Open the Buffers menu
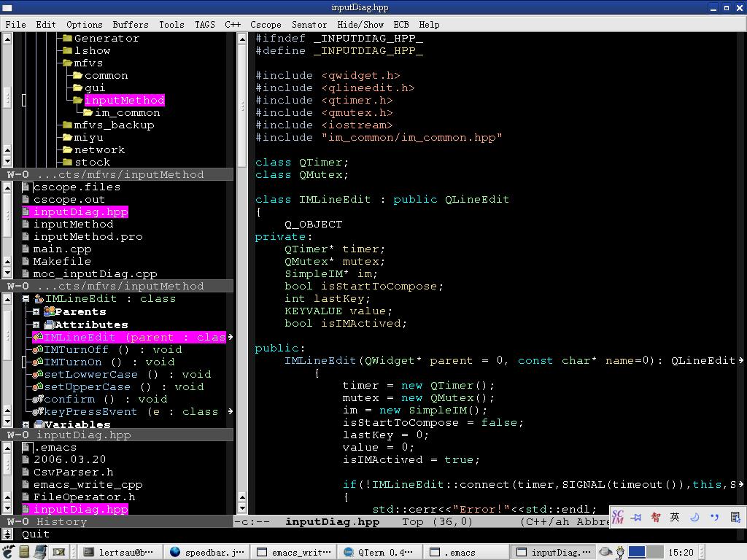This screenshot has height=560, width=747. click(131, 25)
